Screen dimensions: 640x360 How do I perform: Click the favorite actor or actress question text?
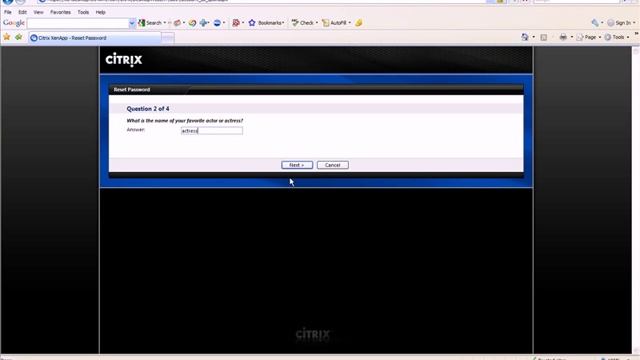(x=184, y=120)
